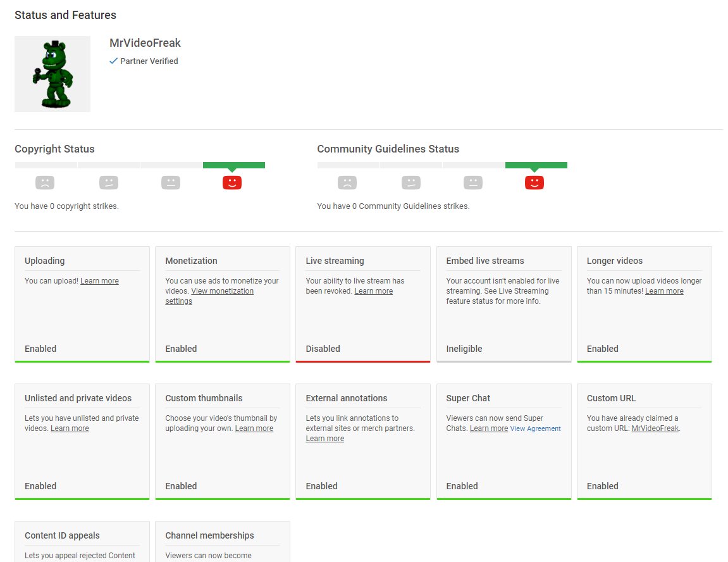This screenshot has height=562, width=728.
Task: Open Learn more link in Custom thumbnails card
Action: (x=254, y=428)
